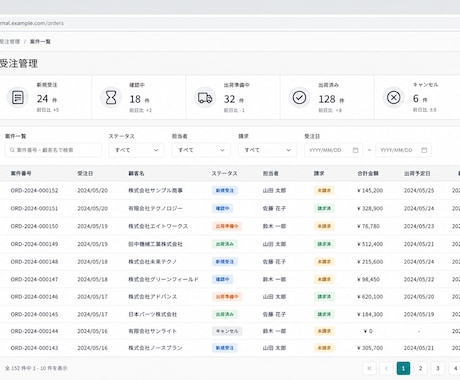Open order ORD-2024-000143
This screenshot has height=380, width=460.
(34, 348)
